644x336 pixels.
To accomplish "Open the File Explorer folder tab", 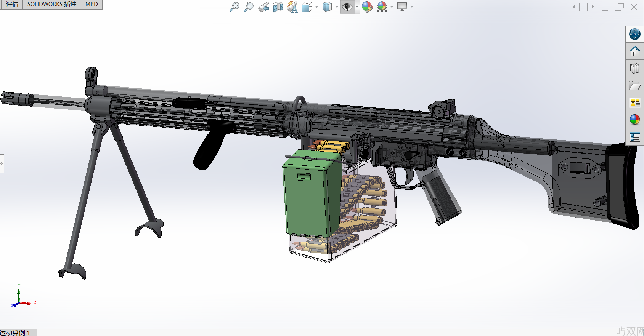I will 635,85.
